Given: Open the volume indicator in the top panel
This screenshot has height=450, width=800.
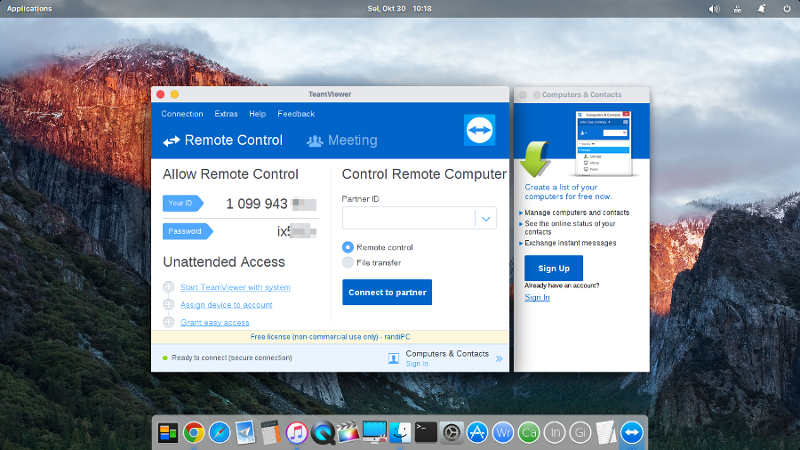Looking at the screenshot, I should (x=713, y=9).
